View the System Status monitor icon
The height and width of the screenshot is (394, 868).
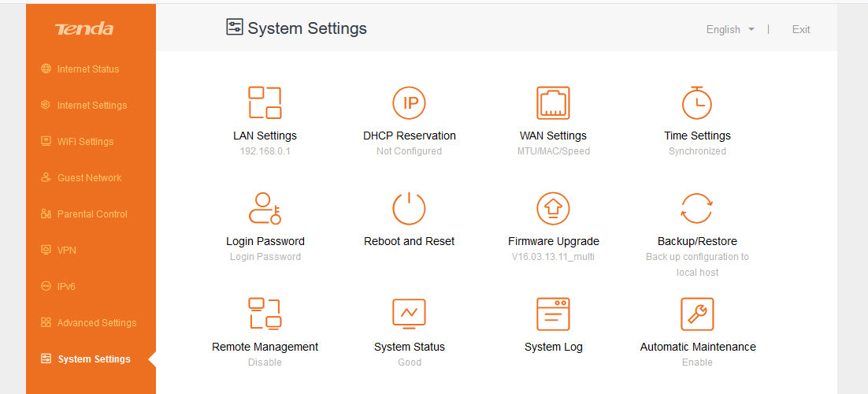[x=409, y=314]
